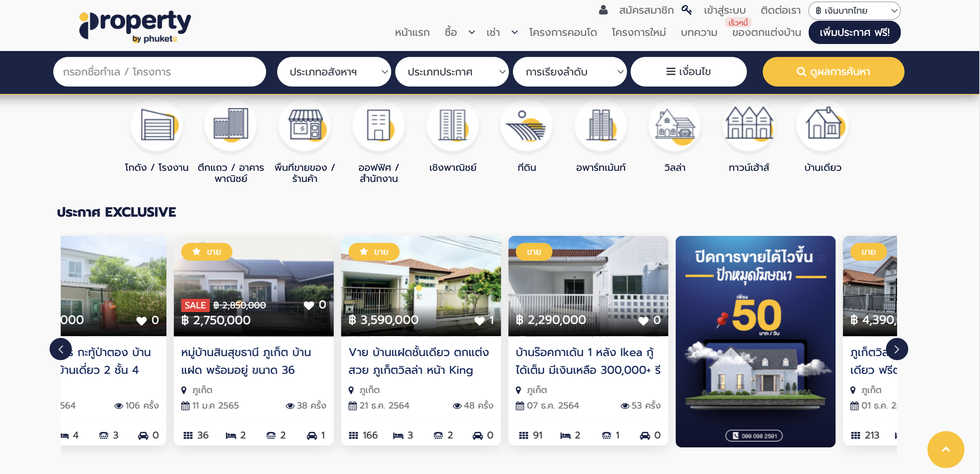The image size is (980, 474).
Task: Choose the townhouse (ทาวน์เฮ้าส์) category icon
Action: pos(749,126)
